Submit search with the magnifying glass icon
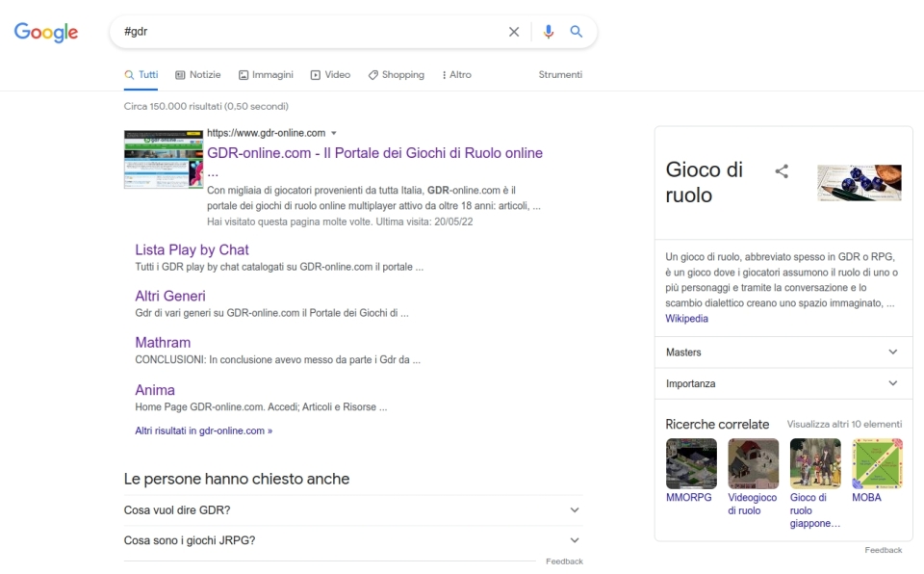The image size is (924, 574). pyautogui.click(x=577, y=32)
